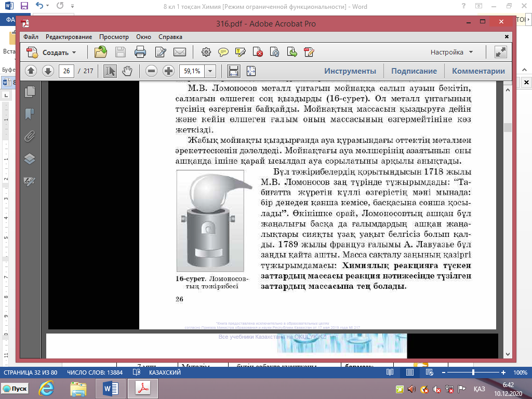Open the Редактирование menu
This screenshot has width=532, height=399.
click(x=69, y=37)
